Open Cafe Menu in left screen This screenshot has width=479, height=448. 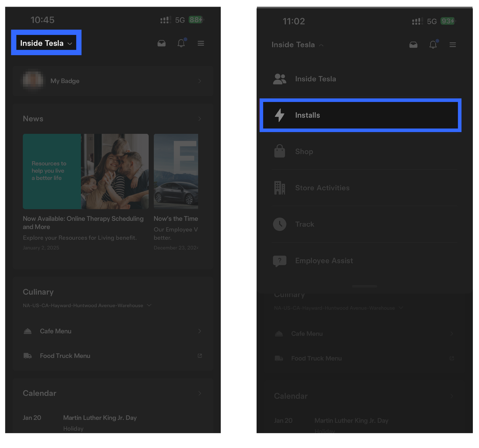pyautogui.click(x=113, y=331)
